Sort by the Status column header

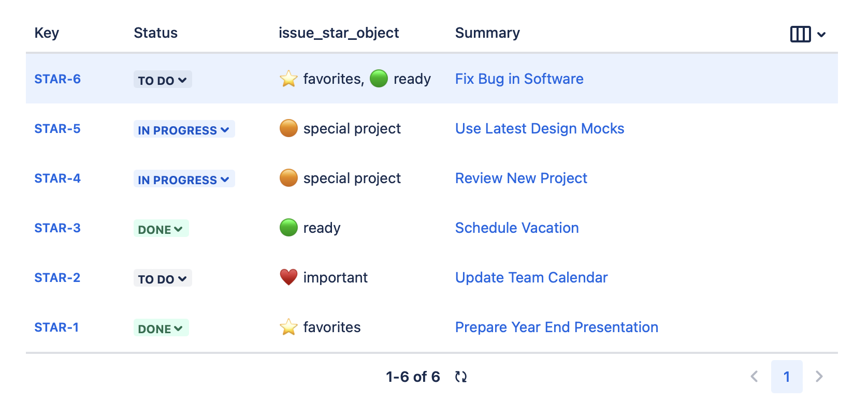[155, 33]
